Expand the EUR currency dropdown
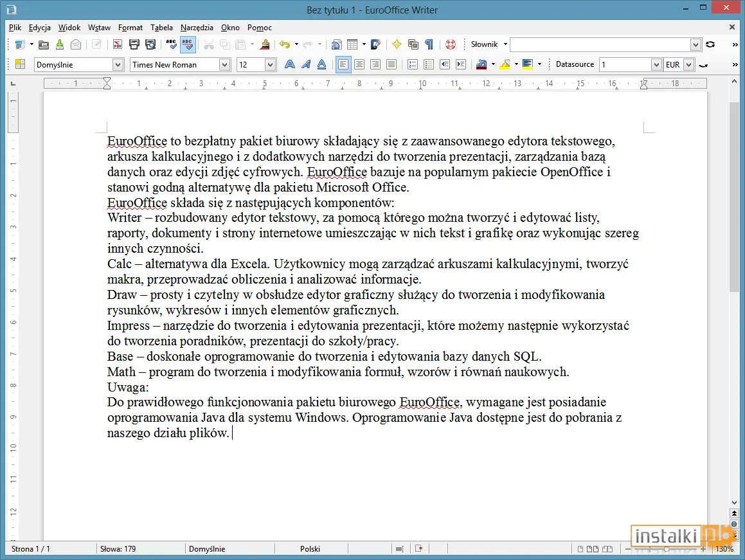Image resolution: width=745 pixels, height=560 pixels. [x=689, y=65]
